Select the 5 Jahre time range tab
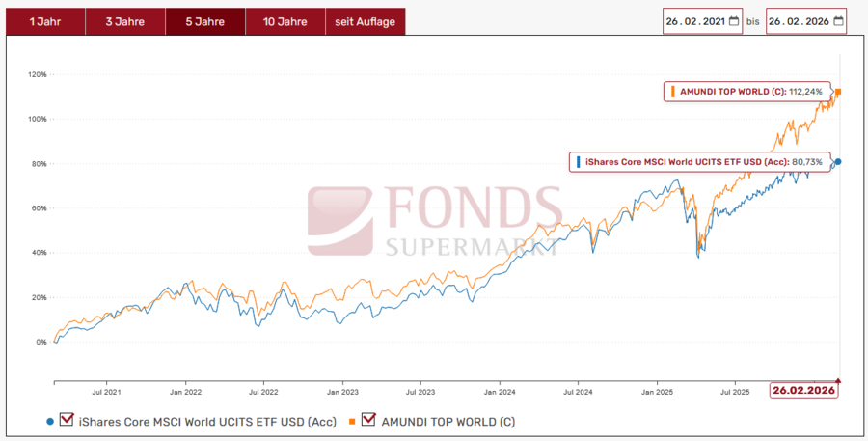The width and height of the screenshot is (868, 441). tap(204, 21)
